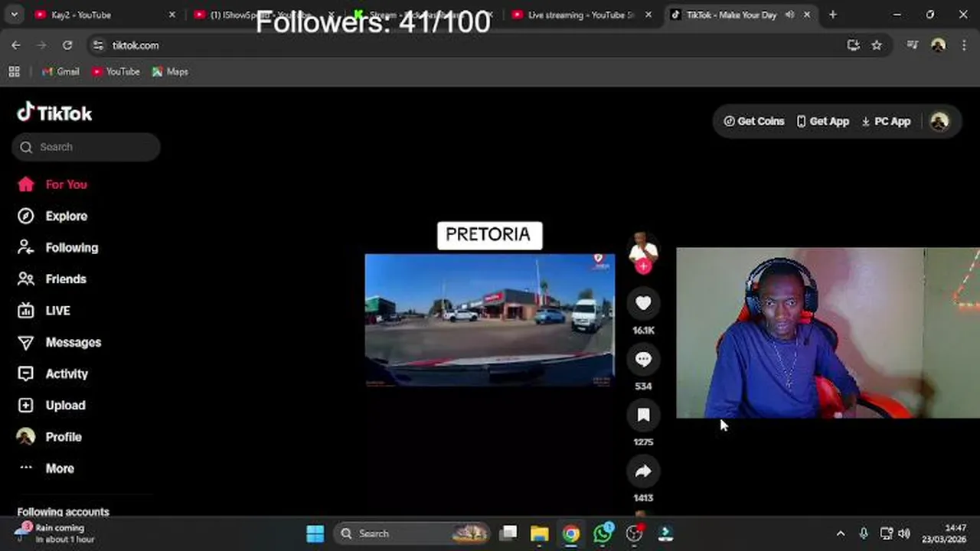Image resolution: width=980 pixels, height=551 pixels.
Task: Reload the TikTok page
Action: pyautogui.click(x=67, y=45)
